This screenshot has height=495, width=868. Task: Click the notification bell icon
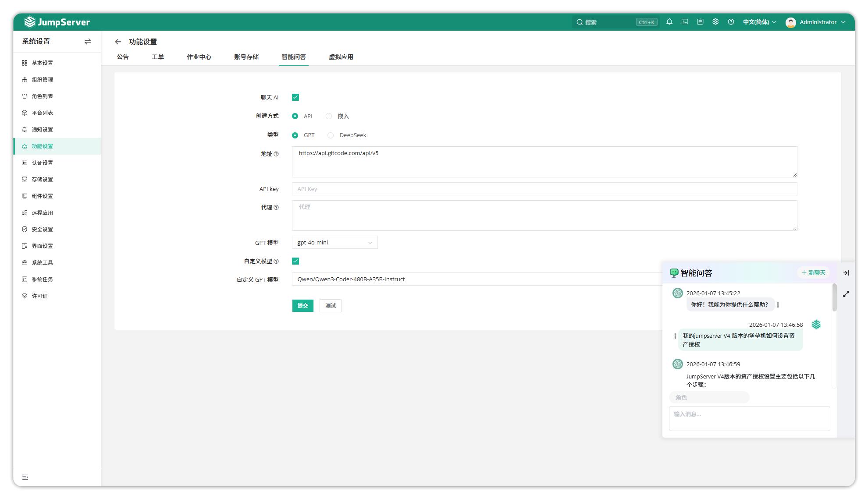(x=669, y=22)
